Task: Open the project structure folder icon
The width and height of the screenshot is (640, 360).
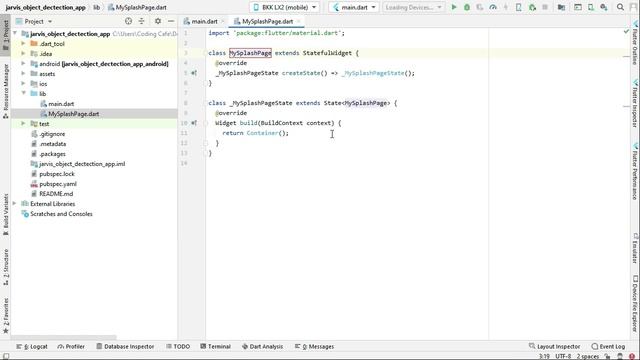Action: (x=562, y=7)
